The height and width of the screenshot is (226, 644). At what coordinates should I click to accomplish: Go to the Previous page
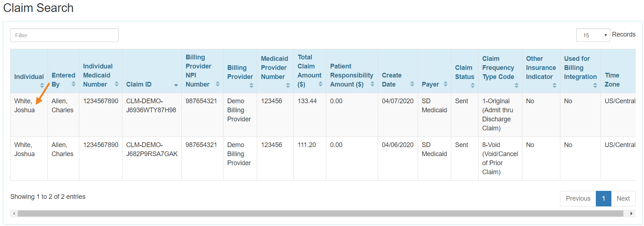[578, 198]
